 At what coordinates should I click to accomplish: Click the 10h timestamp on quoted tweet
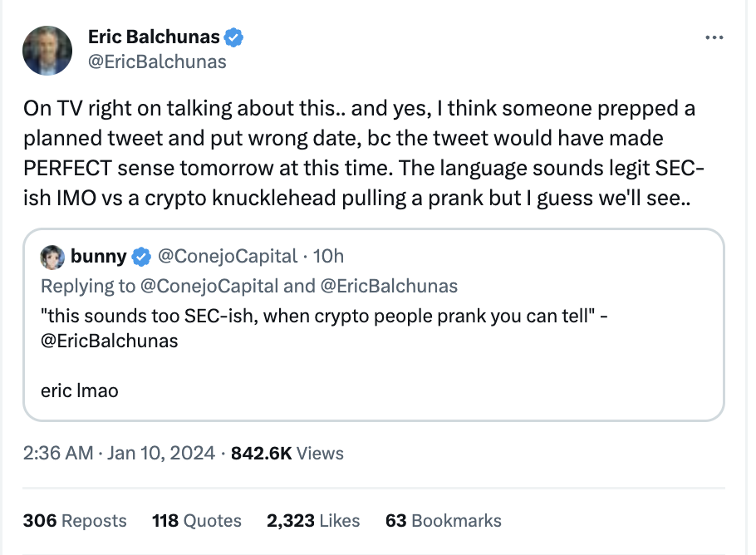331,257
